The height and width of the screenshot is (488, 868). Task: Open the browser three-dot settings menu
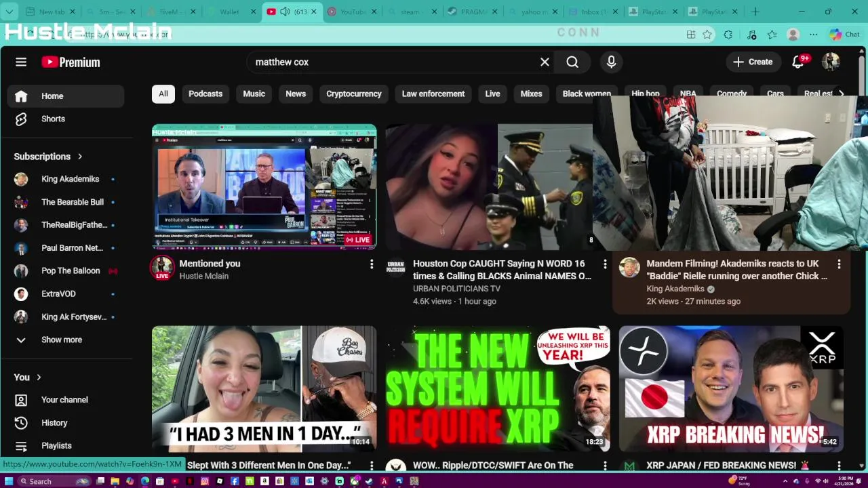(813, 35)
